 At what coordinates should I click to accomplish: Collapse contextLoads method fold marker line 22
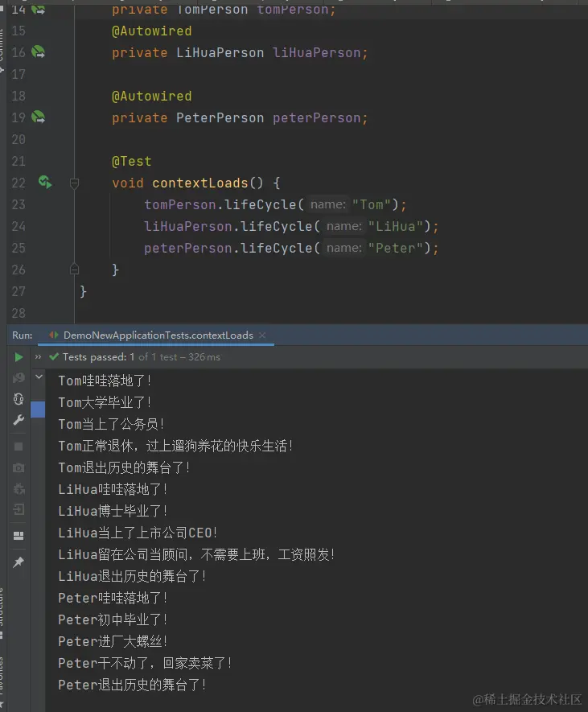pos(75,183)
